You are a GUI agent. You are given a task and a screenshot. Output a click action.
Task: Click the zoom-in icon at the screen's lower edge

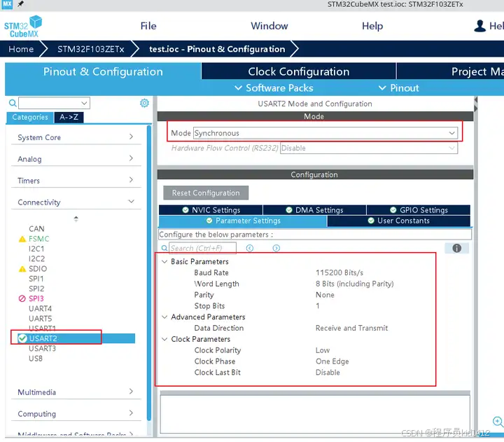pyautogui.click(x=498, y=422)
